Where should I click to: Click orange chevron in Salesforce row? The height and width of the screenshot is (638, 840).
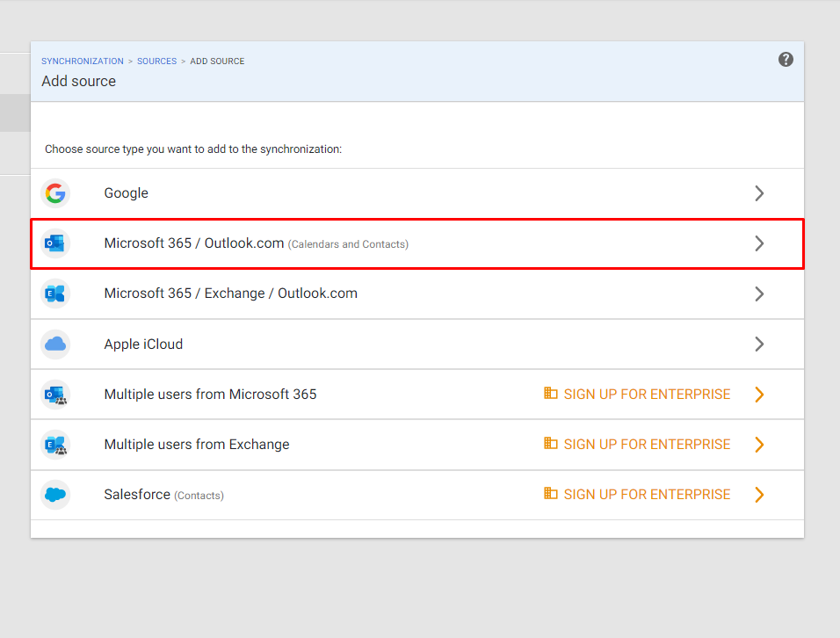pos(759,495)
